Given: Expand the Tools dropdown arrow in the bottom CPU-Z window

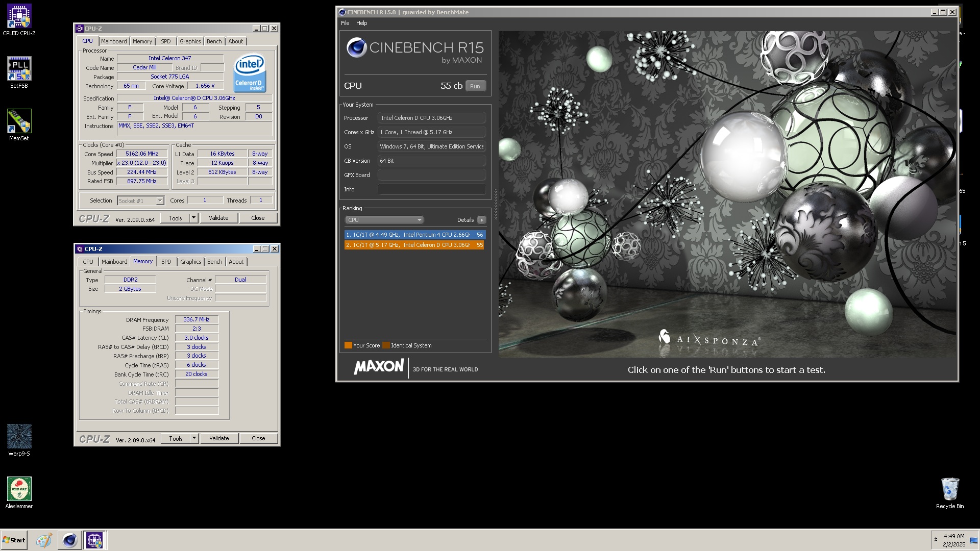Looking at the screenshot, I should (x=194, y=438).
